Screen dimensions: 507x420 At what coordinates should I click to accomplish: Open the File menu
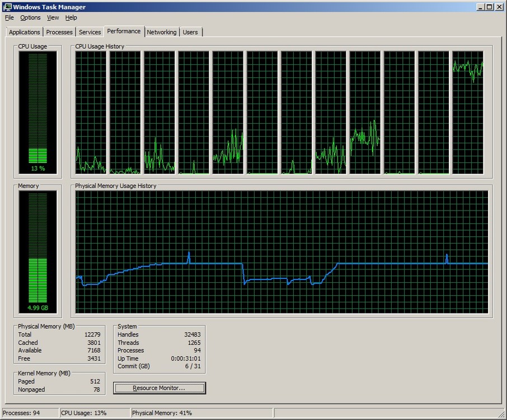coord(10,17)
